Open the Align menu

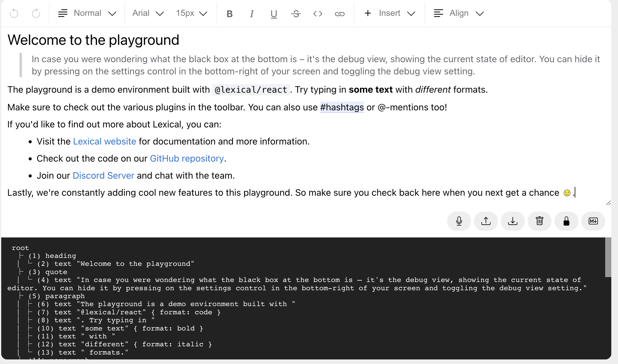[x=459, y=13]
